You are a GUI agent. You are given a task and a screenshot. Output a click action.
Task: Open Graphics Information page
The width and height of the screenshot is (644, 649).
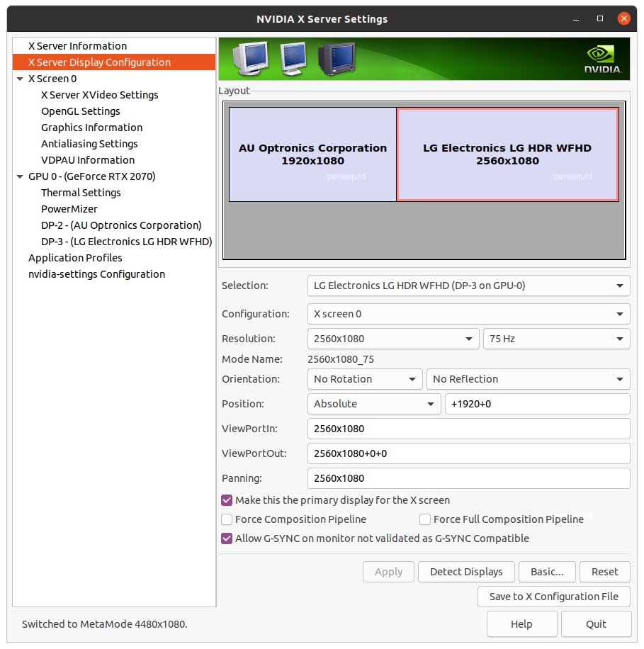(x=92, y=128)
